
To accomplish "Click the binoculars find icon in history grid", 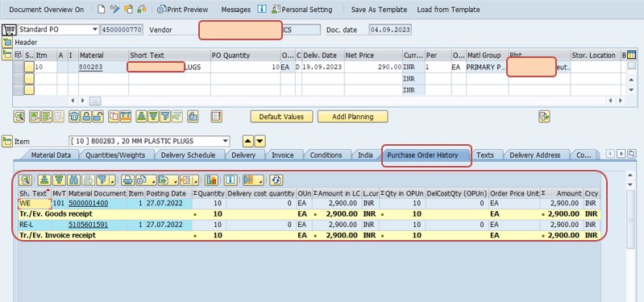I will (x=74, y=180).
